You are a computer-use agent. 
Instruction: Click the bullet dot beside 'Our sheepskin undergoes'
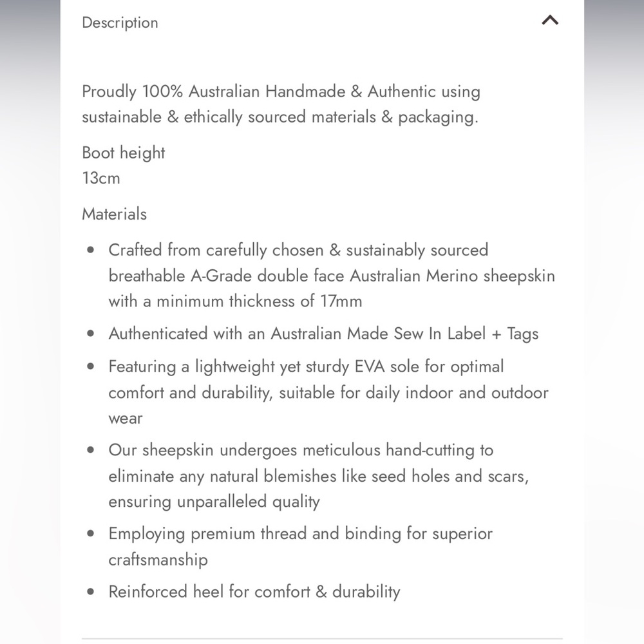pyautogui.click(x=91, y=450)
